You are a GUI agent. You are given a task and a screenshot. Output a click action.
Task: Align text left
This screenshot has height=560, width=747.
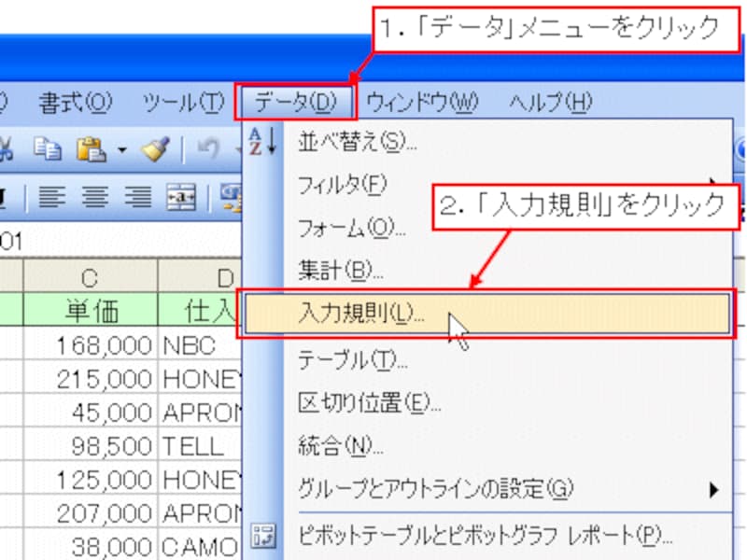click(x=51, y=197)
